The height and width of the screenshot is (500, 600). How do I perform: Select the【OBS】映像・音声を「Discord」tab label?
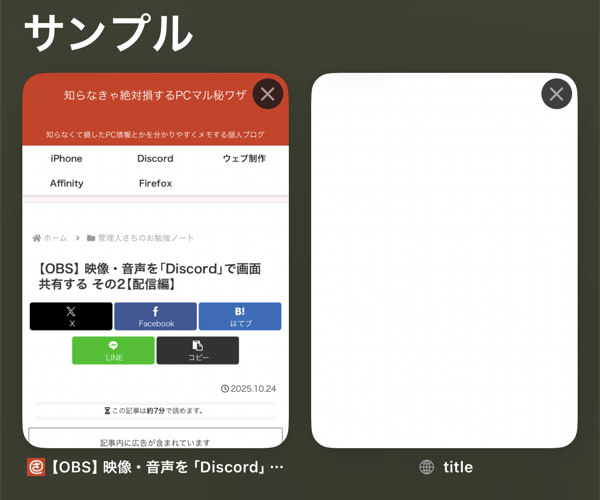pos(167,467)
